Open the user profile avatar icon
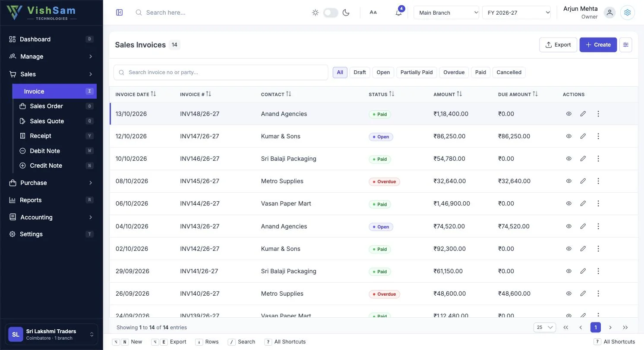 click(609, 12)
